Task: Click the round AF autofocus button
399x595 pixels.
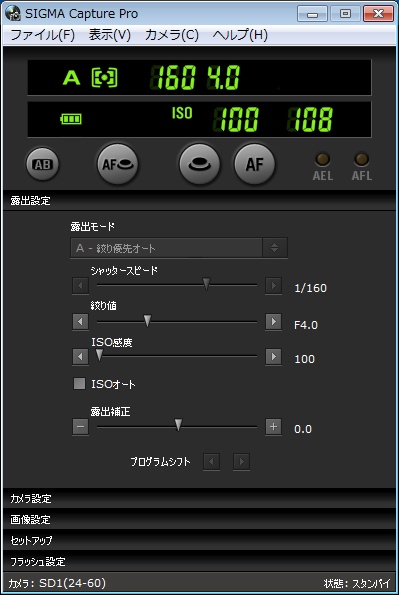Action: pos(254,164)
